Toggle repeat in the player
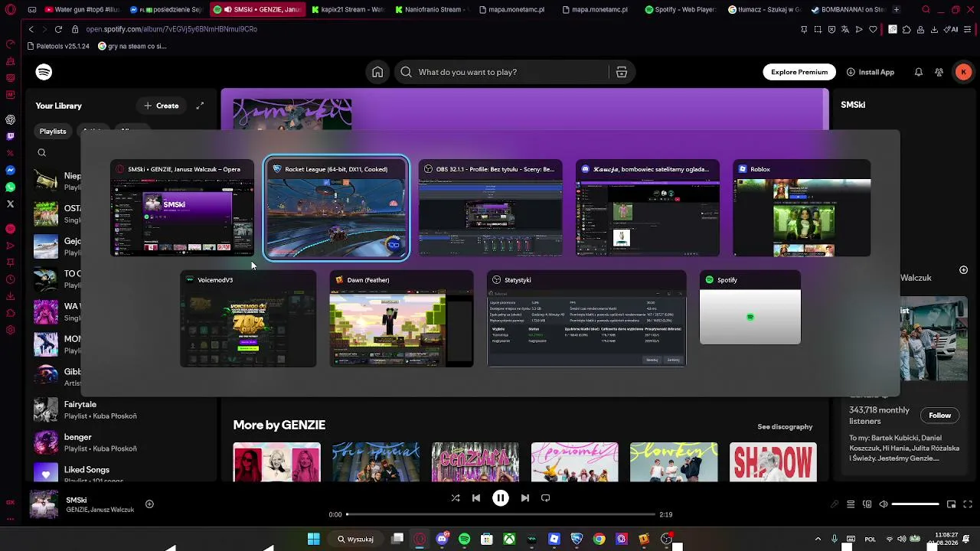 click(545, 497)
